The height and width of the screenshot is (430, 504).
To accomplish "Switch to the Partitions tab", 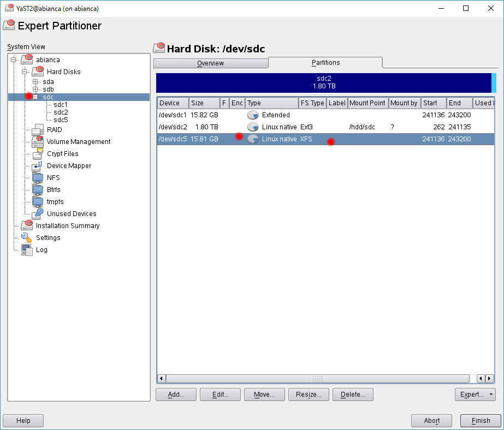I will [325, 63].
